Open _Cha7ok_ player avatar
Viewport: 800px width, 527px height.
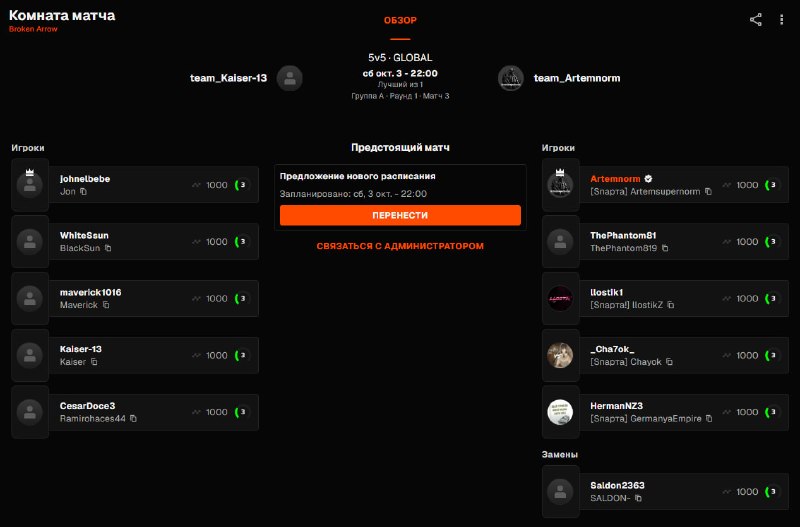click(560, 355)
